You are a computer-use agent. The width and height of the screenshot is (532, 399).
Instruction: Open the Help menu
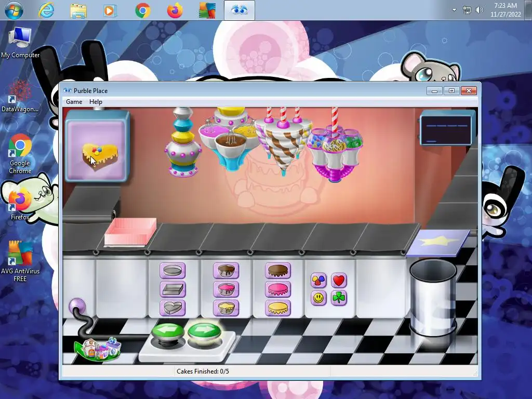coord(96,102)
